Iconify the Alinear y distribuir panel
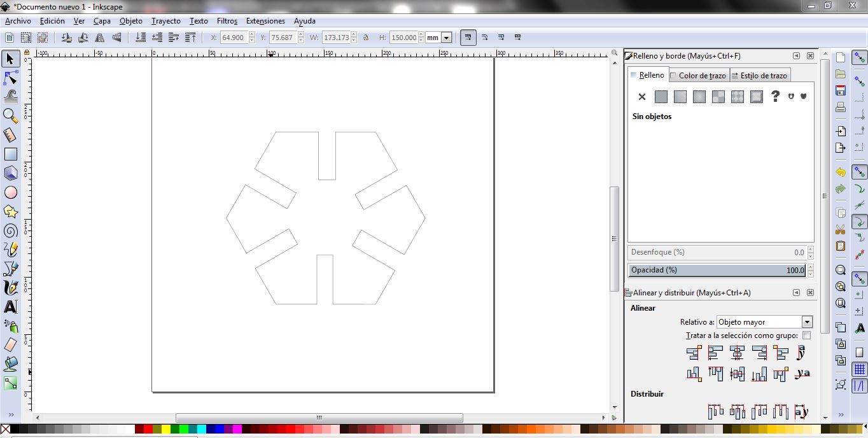This screenshot has height=438, width=868. click(796, 293)
